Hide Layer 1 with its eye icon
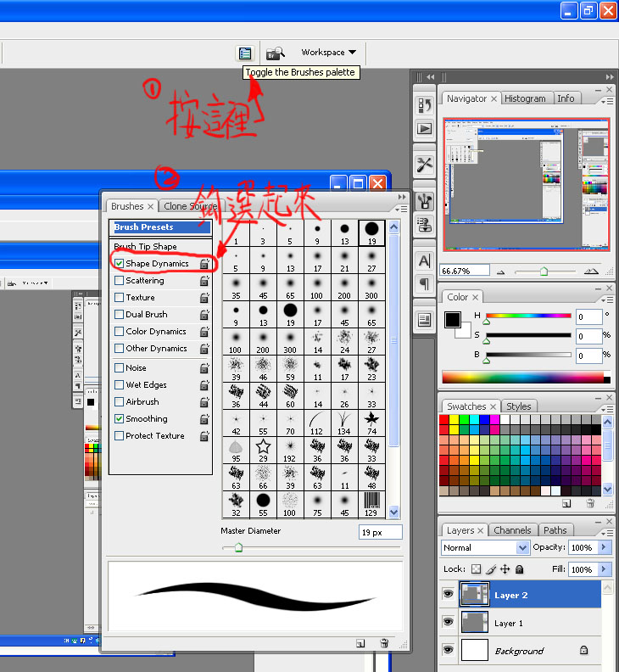The width and height of the screenshot is (619, 672). point(448,623)
